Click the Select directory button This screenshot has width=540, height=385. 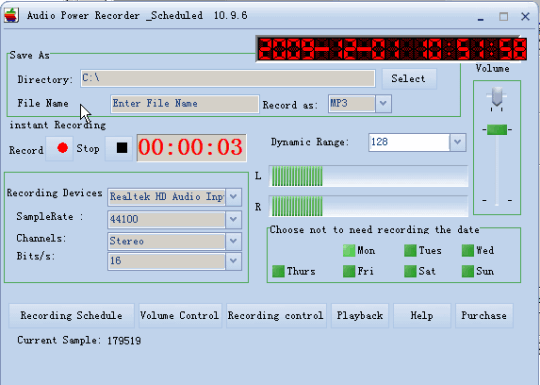point(409,79)
